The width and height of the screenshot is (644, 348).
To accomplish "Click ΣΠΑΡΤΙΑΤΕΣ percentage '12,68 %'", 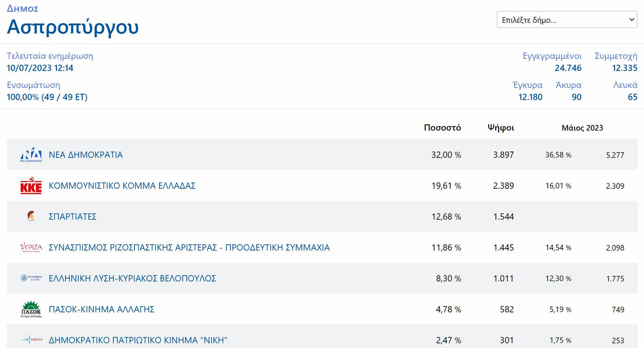I will tap(446, 217).
